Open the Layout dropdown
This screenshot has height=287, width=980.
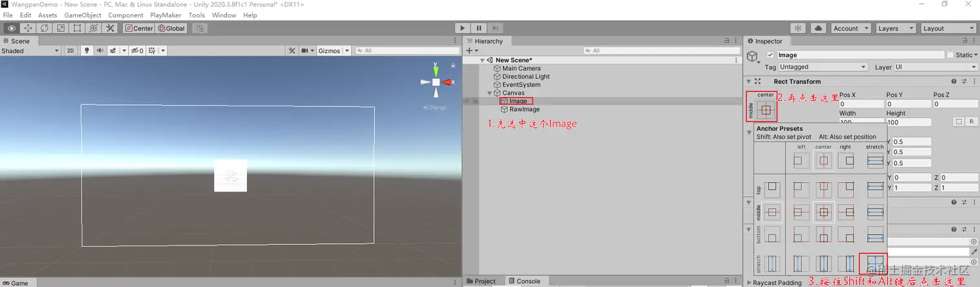(x=948, y=28)
